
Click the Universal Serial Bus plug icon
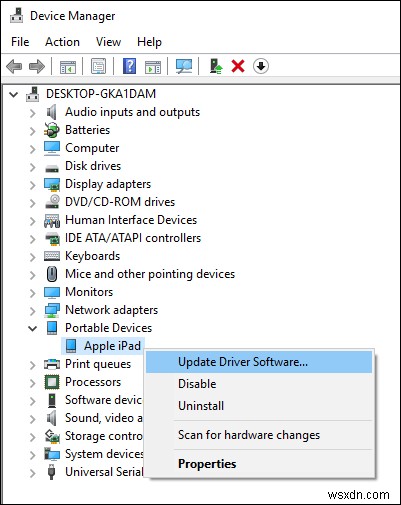pos(51,472)
